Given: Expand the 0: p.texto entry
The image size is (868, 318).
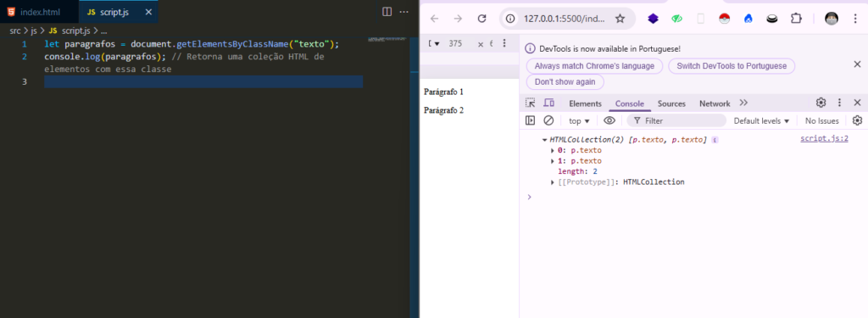Looking at the screenshot, I should click(553, 151).
